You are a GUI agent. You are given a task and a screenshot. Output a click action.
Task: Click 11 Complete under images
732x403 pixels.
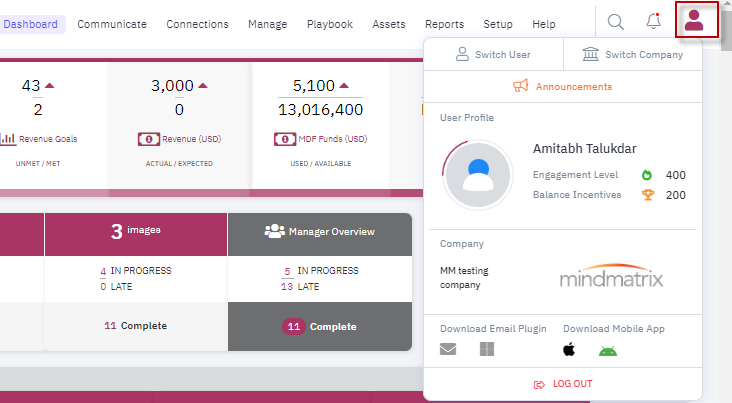[x=135, y=325]
